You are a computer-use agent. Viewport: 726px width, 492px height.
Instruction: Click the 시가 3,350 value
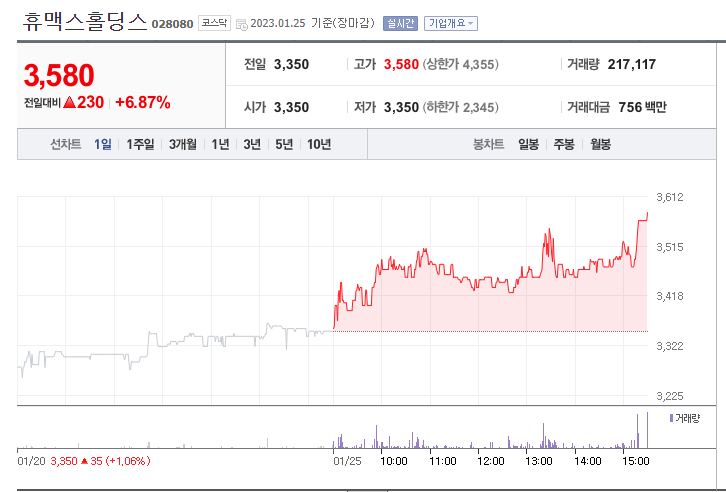[291, 107]
